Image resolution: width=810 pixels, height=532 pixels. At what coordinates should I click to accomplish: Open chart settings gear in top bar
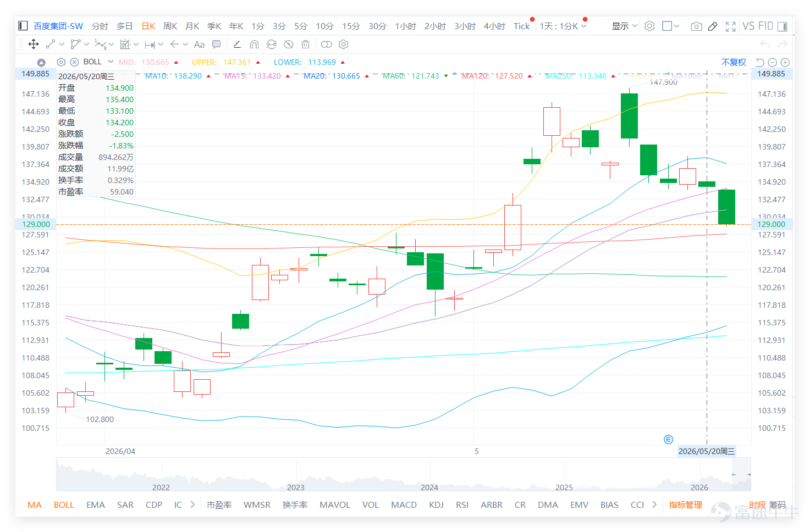click(x=649, y=26)
